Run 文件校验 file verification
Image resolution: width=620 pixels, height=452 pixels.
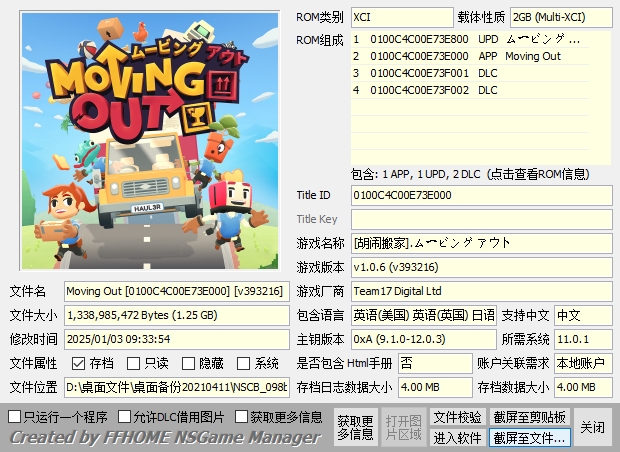457,417
